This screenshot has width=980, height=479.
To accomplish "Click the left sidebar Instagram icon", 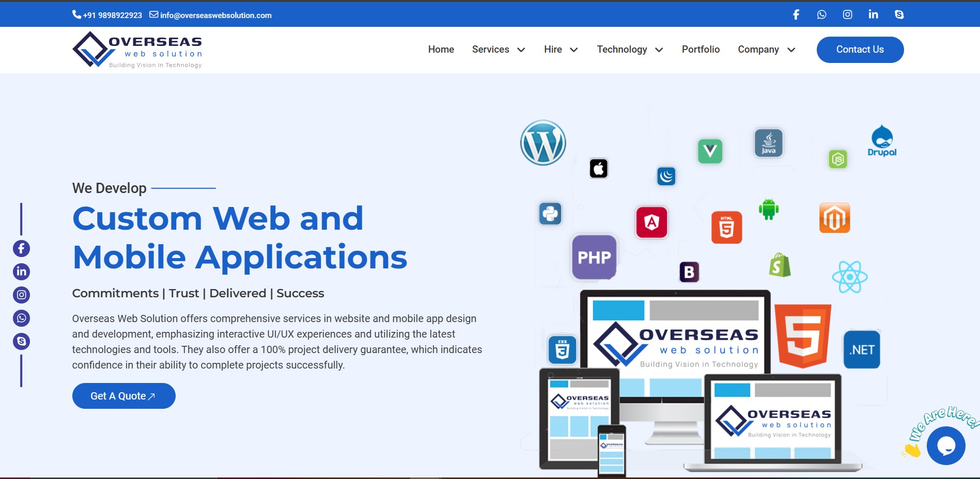I will [x=21, y=295].
